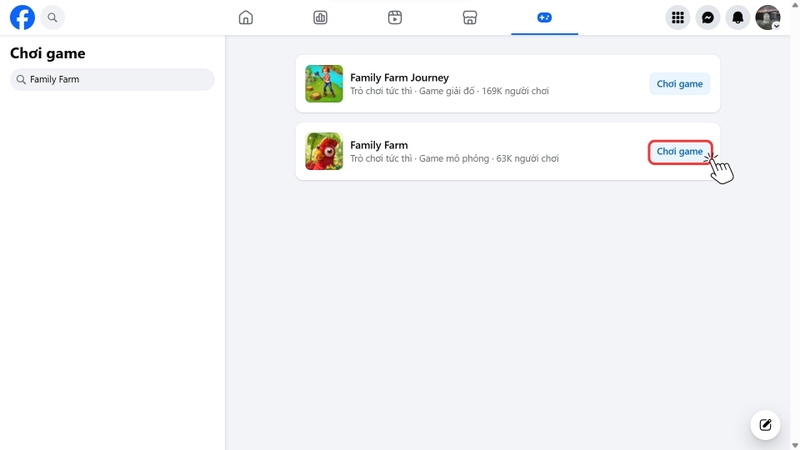Click the Chơi game sidebar heading
800x450 pixels.
[x=48, y=53]
